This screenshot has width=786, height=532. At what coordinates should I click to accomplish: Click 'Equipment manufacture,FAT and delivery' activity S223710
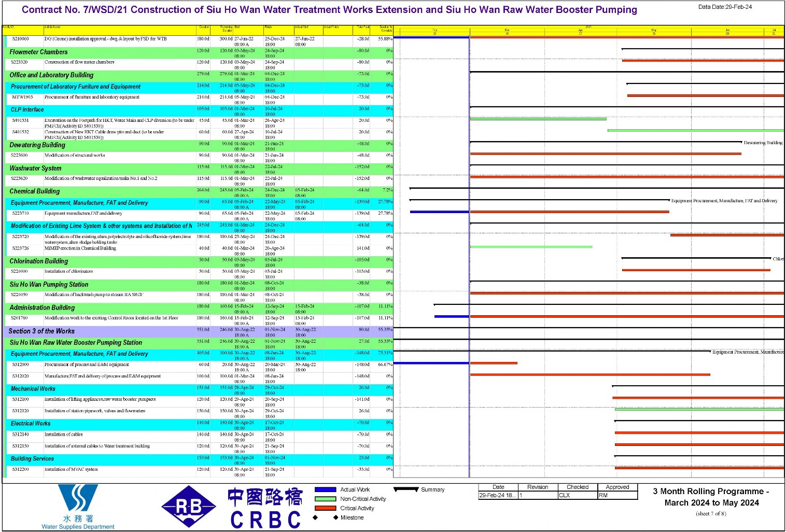tap(83, 213)
